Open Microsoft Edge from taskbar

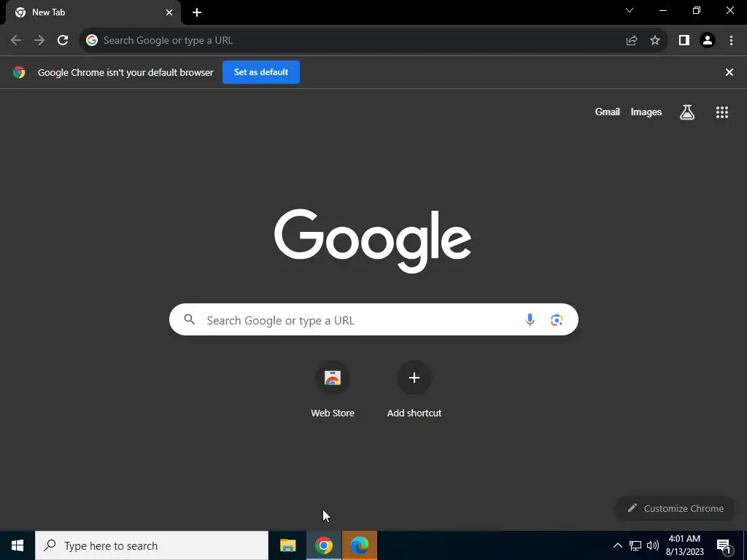pyautogui.click(x=360, y=545)
